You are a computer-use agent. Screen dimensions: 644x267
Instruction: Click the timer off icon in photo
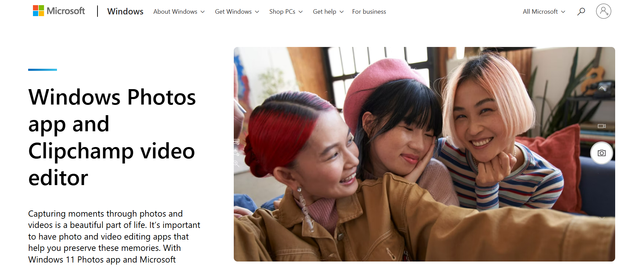tap(237, 153)
